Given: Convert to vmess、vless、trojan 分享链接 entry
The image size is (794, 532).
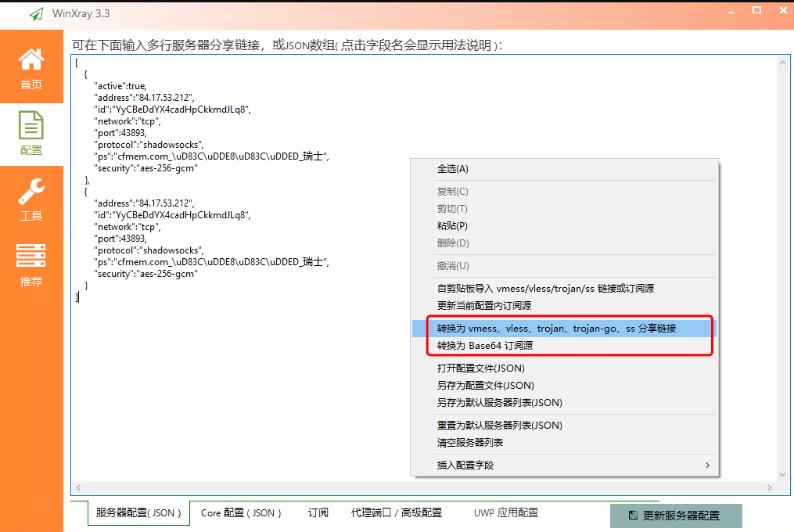Looking at the screenshot, I should tap(564, 329).
